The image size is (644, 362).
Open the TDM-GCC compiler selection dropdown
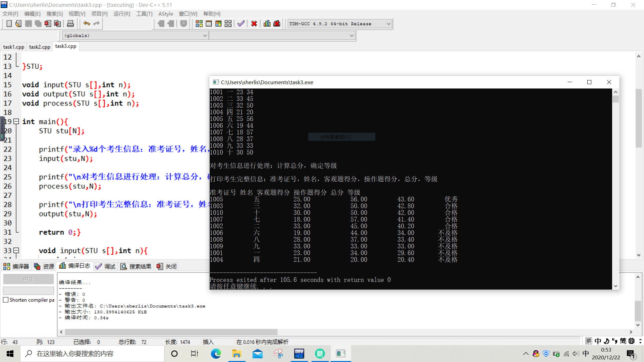tap(388, 24)
